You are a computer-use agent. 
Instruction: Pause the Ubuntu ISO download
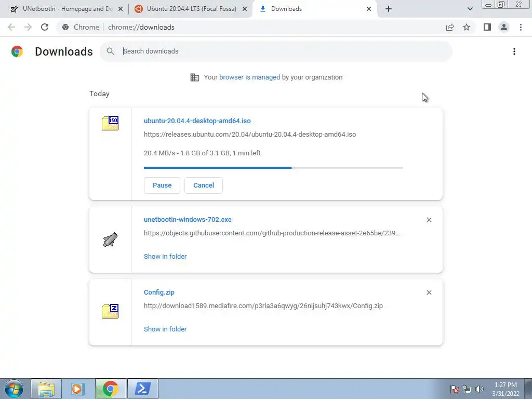pyautogui.click(x=162, y=185)
